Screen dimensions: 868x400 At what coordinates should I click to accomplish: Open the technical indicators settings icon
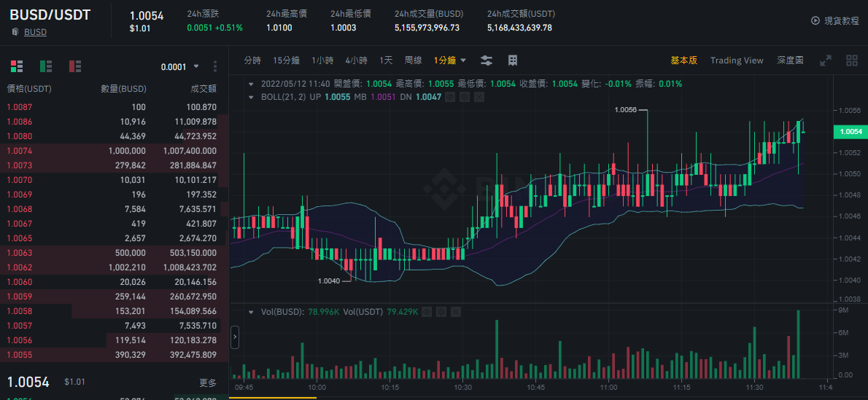coord(487,60)
